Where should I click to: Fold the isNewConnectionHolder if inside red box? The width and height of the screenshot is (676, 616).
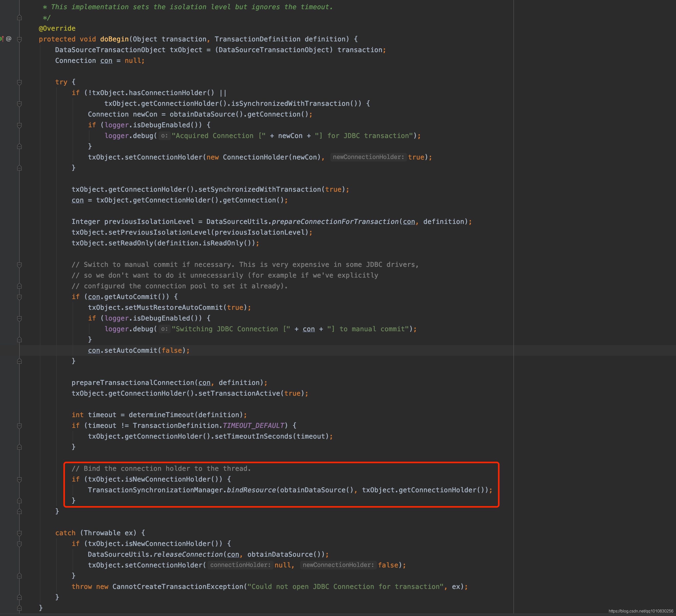click(x=19, y=479)
